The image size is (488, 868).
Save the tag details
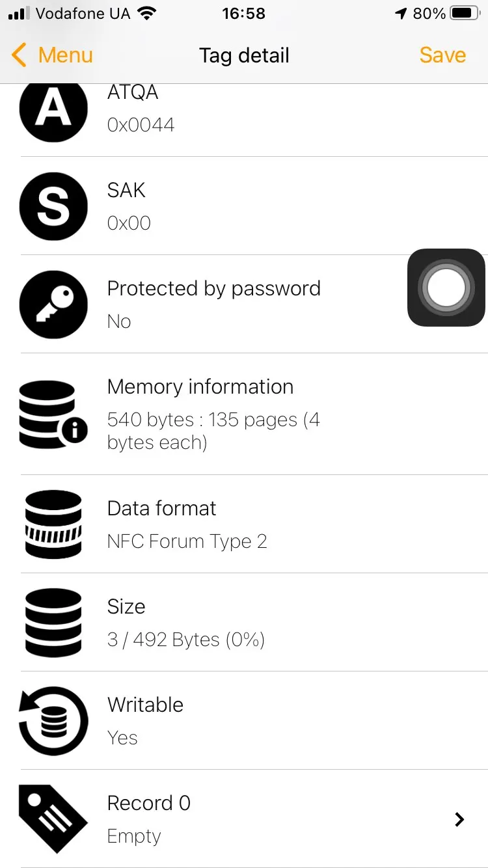pos(442,55)
